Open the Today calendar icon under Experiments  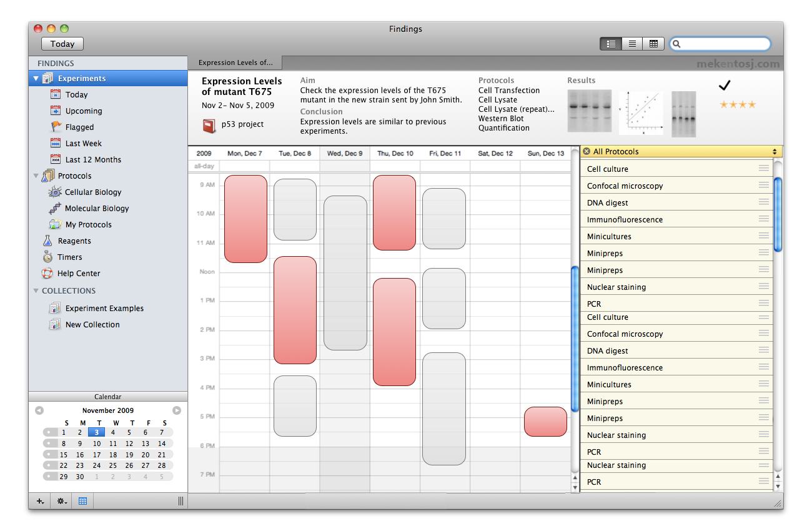point(56,94)
